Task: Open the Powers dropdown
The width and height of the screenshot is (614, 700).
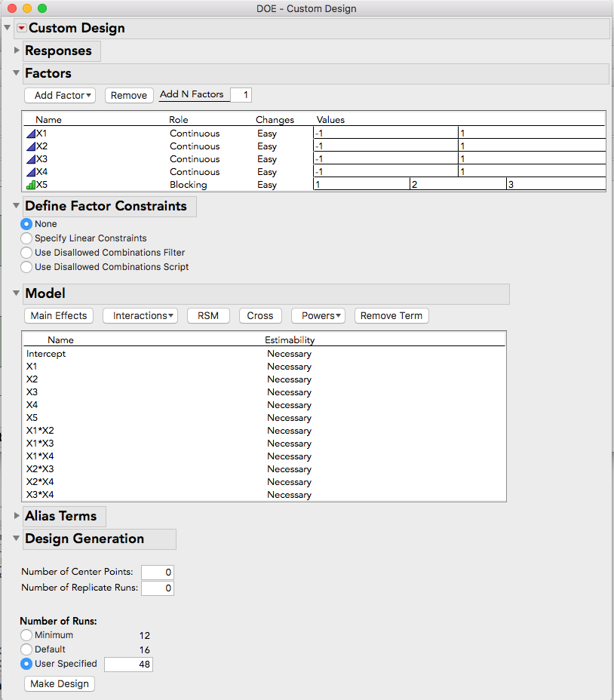Action: click(x=318, y=315)
